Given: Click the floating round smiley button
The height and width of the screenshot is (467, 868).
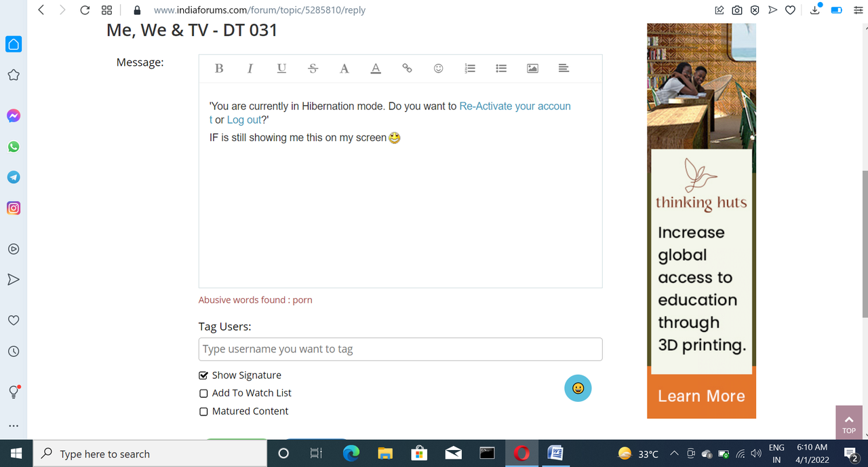Looking at the screenshot, I should point(578,388).
